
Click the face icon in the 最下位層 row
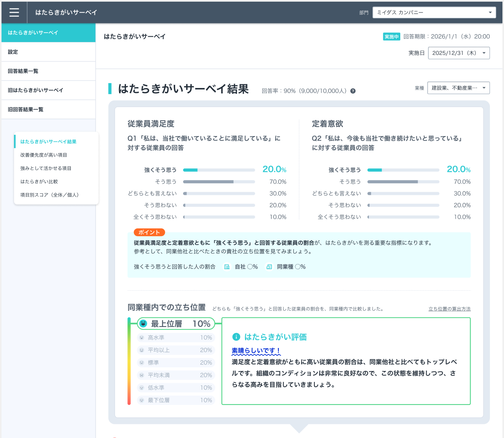142,400
